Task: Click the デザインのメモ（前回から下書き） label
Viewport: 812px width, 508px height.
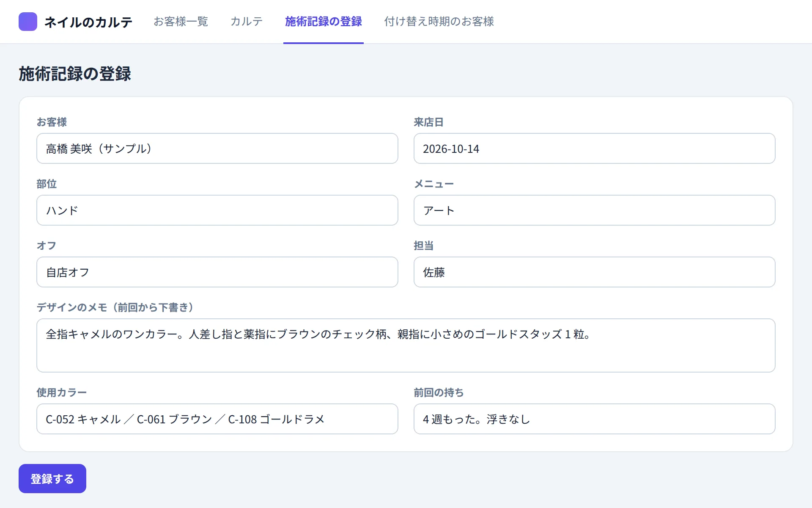Action: point(115,308)
